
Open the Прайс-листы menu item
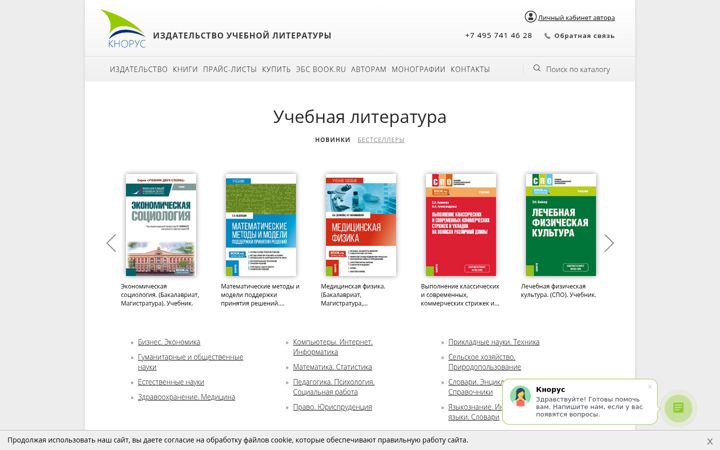pyautogui.click(x=230, y=69)
